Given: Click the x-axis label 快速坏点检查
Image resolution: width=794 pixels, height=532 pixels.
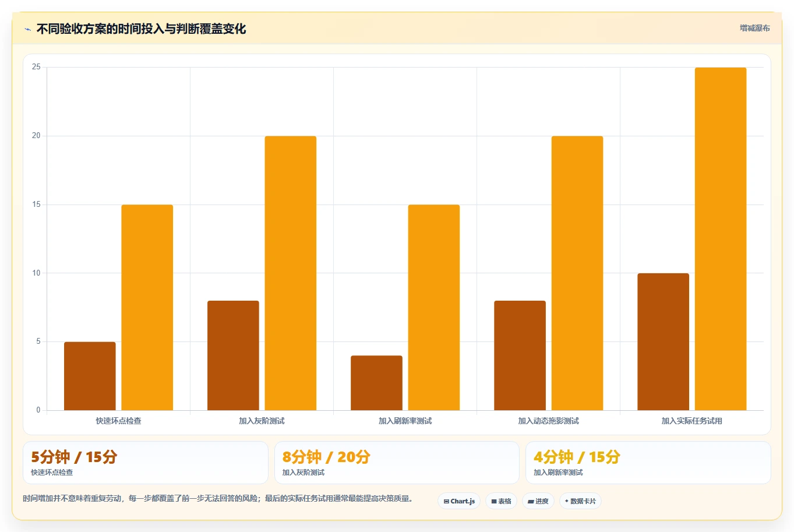Looking at the screenshot, I should point(119,421).
